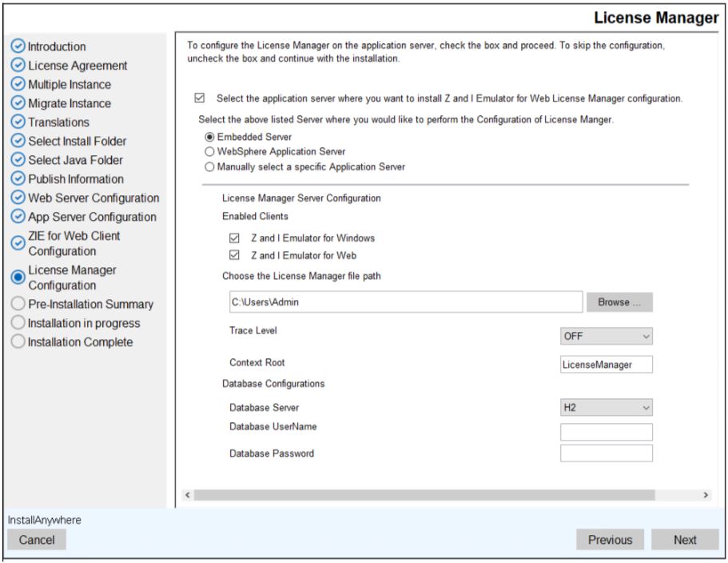This screenshot has width=728, height=563.
Task: Click the License Agreement step checkmark icon
Action: point(19,65)
